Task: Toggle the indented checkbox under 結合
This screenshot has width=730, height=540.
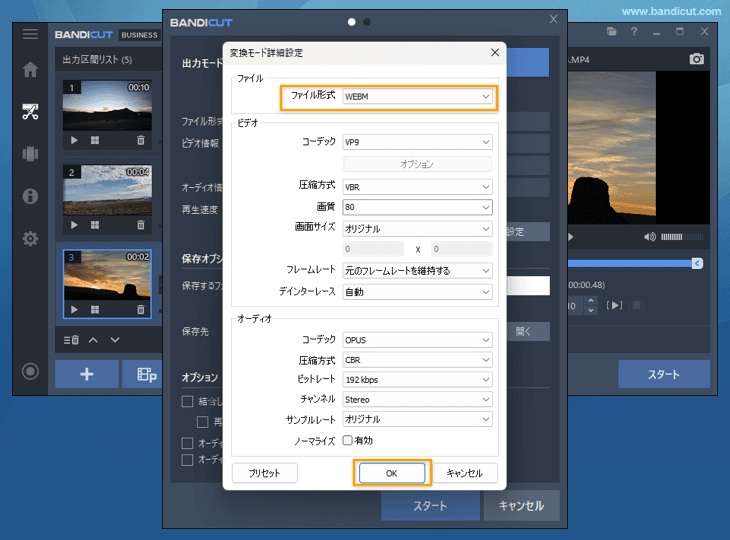Action: (x=203, y=422)
